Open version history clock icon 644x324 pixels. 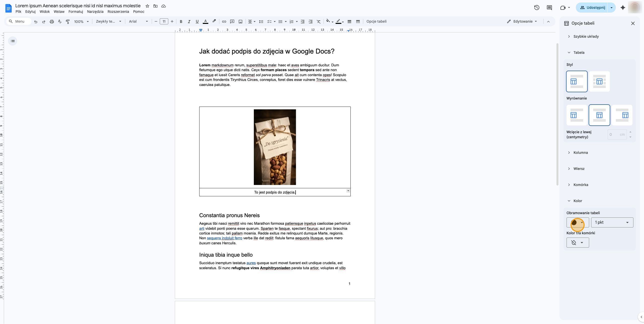pos(537,8)
